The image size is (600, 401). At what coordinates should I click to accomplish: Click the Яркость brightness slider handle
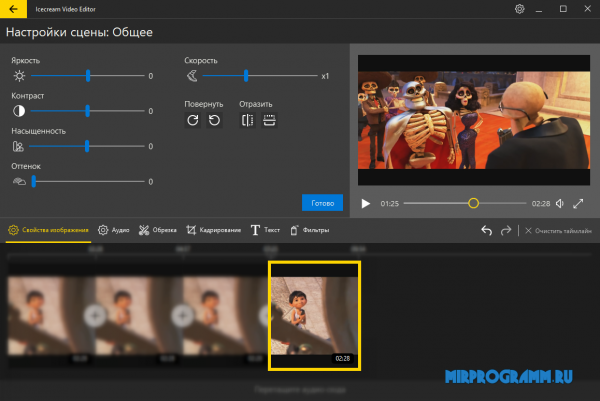(x=88, y=76)
